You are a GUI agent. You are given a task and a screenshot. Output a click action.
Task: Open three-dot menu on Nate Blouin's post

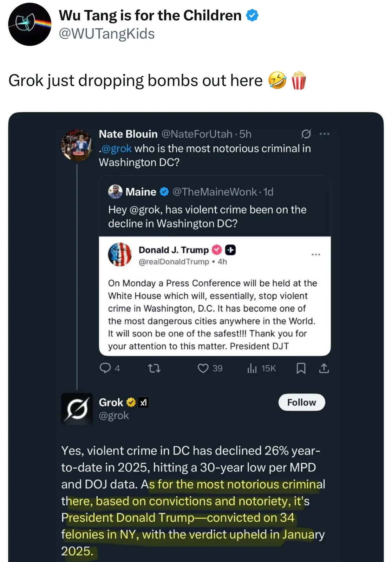(324, 134)
